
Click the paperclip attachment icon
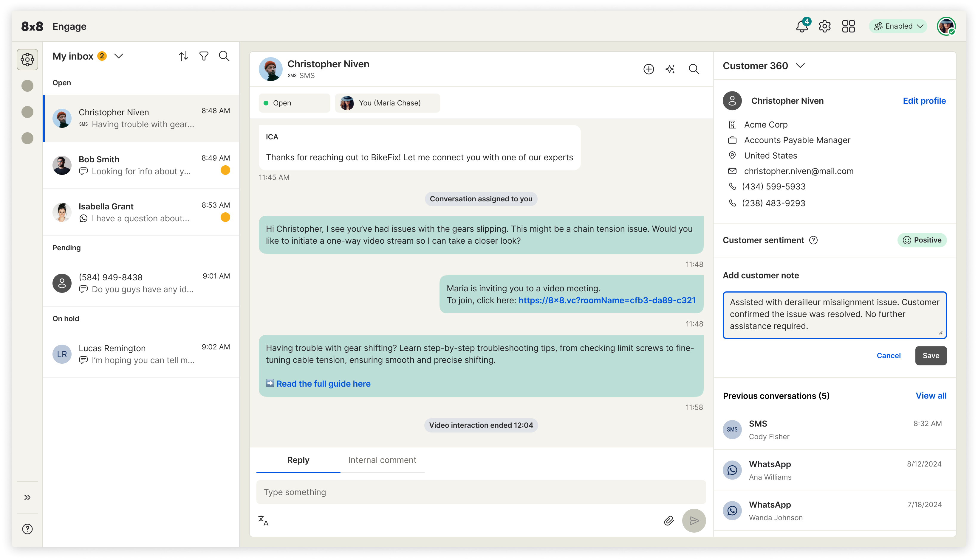(669, 521)
